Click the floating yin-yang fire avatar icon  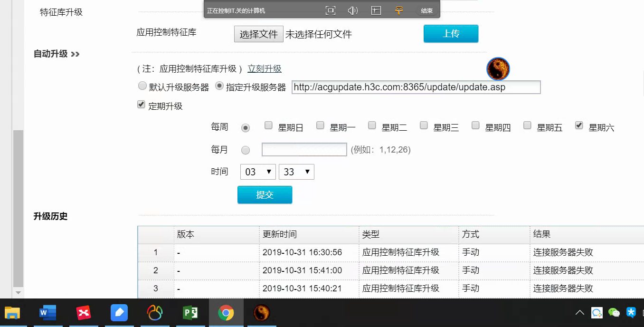498,69
